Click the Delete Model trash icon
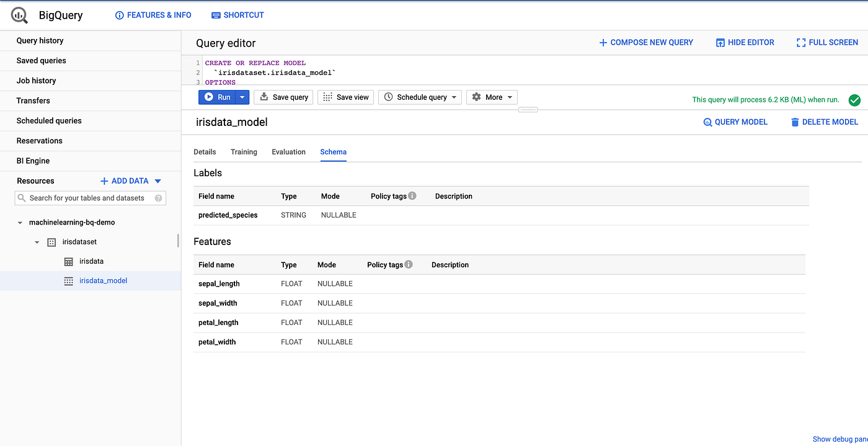Image resolution: width=868 pixels, height=446 pixels. (795, 122)
